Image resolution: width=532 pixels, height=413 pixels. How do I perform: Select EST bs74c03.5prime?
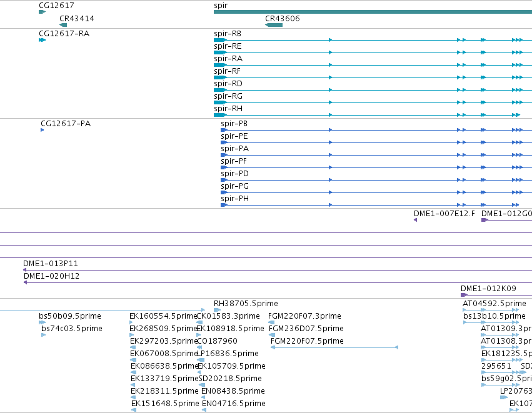[72, 329]
